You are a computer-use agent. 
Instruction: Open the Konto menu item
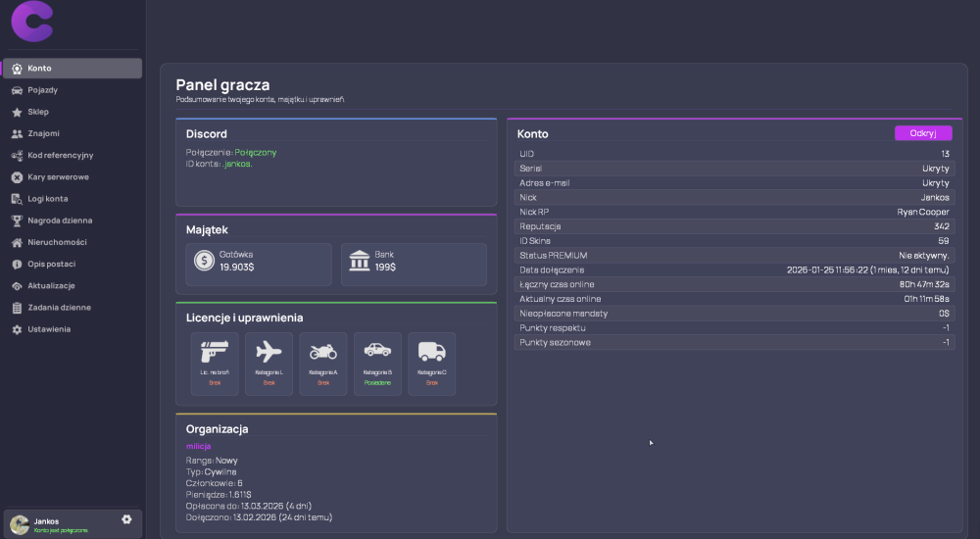pyautogui.click(x=73, y=69)
